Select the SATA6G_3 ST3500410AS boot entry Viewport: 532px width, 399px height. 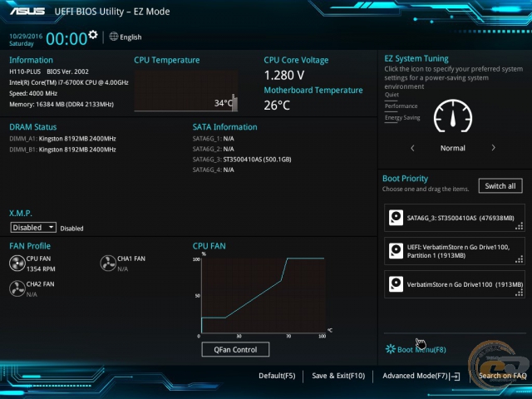pos(455,218)
